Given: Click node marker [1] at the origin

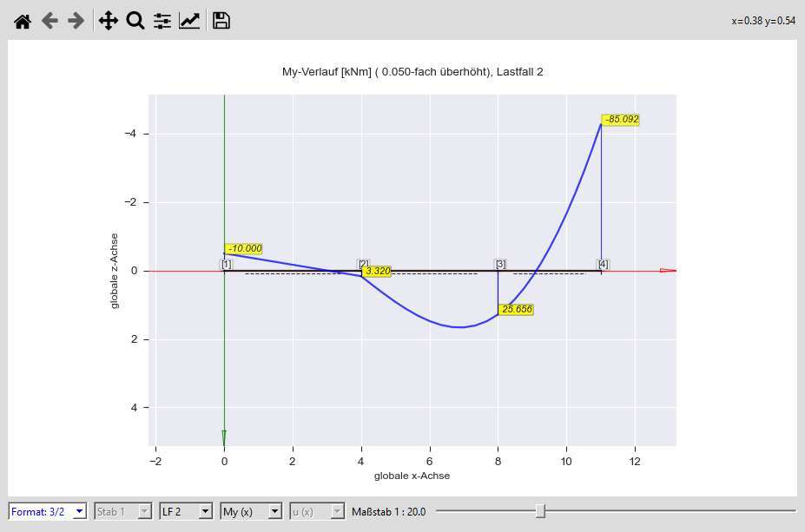Looking at the screenshot, I should pos(226,264).
